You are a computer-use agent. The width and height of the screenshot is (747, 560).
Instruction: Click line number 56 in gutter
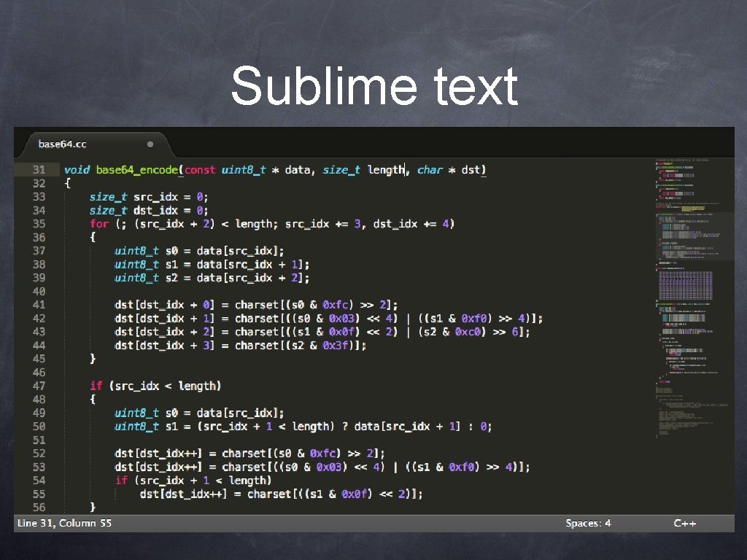point(39,507)
